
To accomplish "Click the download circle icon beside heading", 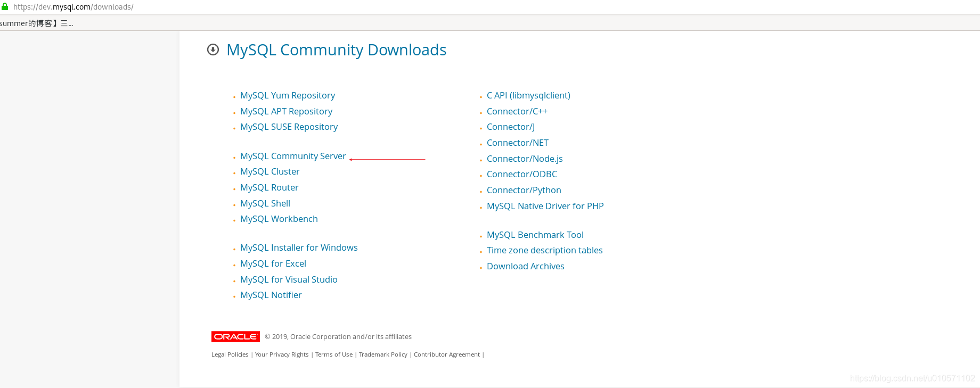I will [x=213, y=49].
